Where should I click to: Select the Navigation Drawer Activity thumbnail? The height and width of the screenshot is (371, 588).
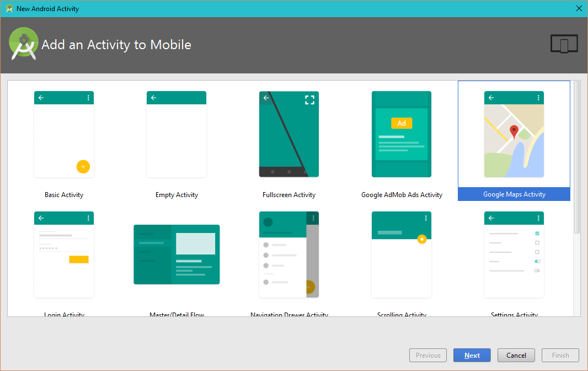tap(288, 254)
